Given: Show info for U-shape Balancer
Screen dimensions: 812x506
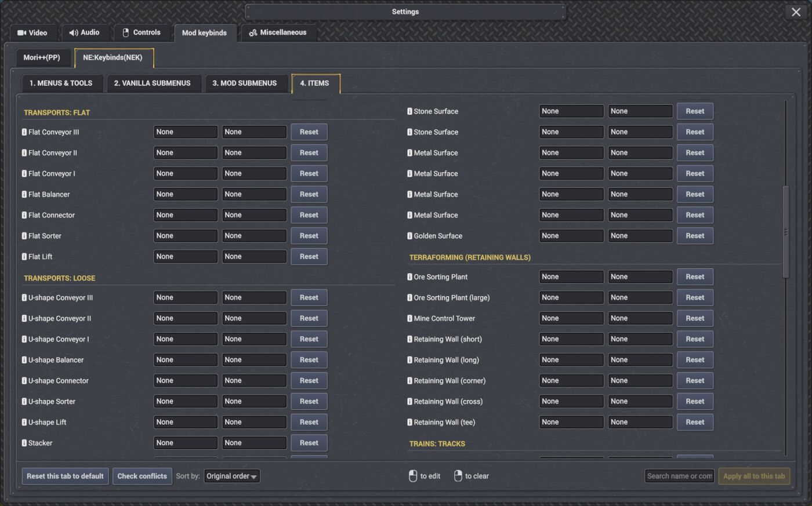Looking at the screenshot, I should coord(24,361).
